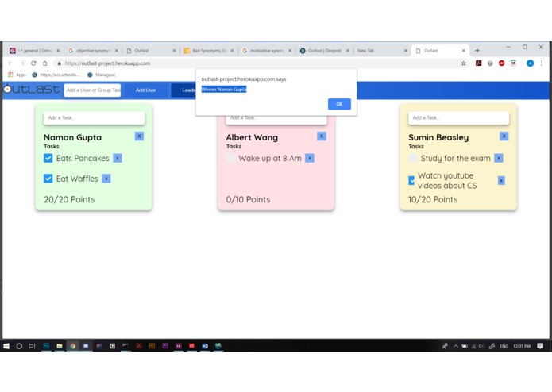
Task: Open the Leaderboard button in navbar
Action: (x=183, y=90)
